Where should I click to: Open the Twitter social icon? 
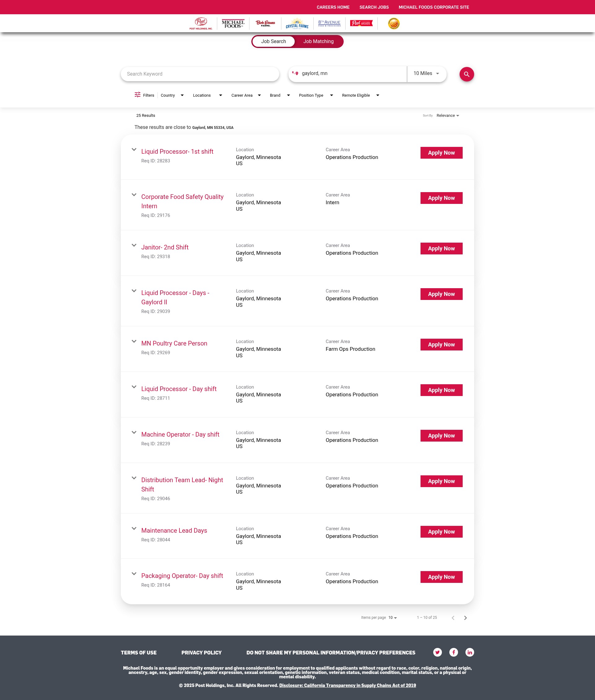(438, 652)
